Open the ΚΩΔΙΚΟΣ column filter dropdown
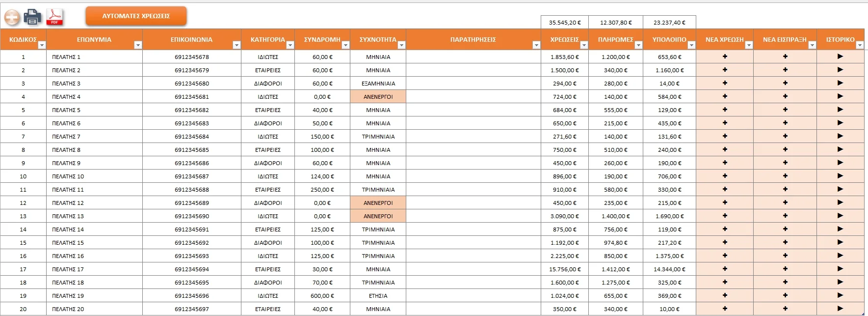This screenshot has width=868, height=316. [42, 45]
